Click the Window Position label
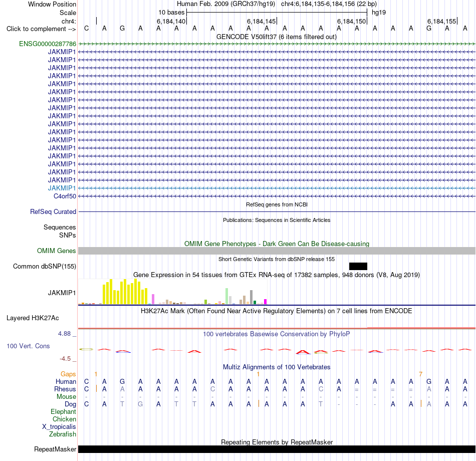 pos(52,4)
